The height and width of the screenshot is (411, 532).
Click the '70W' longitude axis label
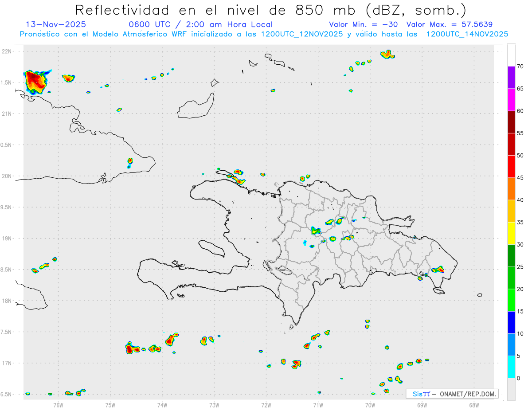(x=370, y=404)
